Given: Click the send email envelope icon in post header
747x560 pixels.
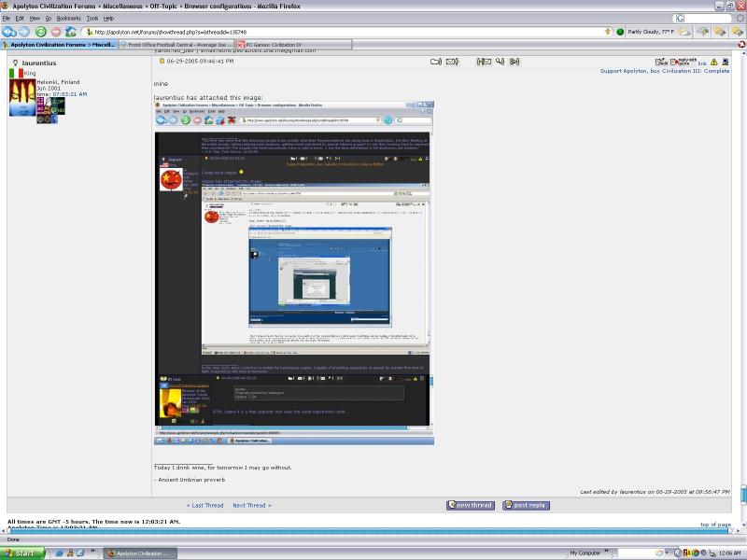Looking at the screenshot, I should coord(452,62).
